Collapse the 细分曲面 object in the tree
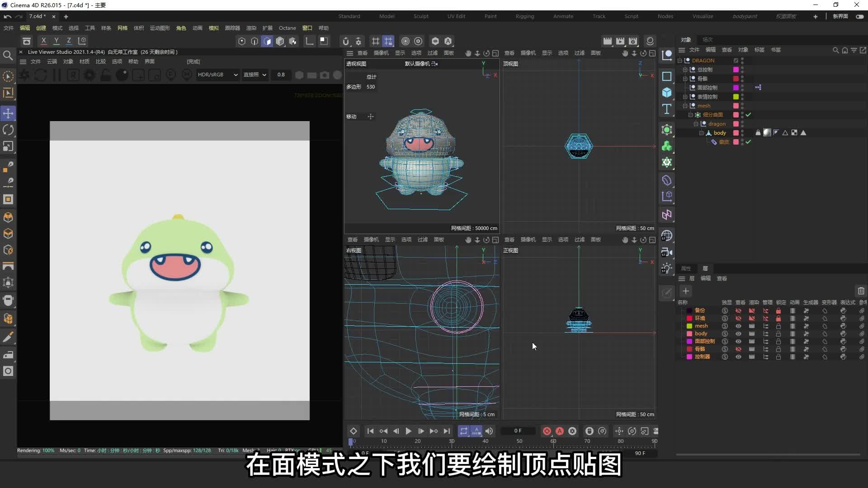 pos(690,115)
